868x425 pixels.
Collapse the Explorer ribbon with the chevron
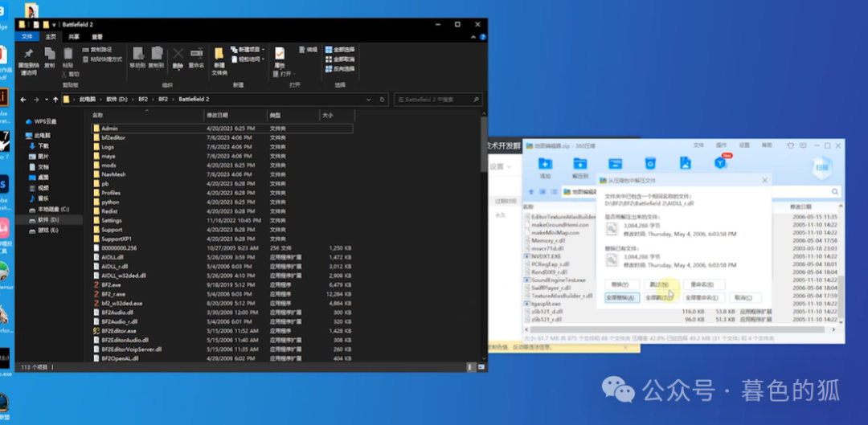pos(473,37)
